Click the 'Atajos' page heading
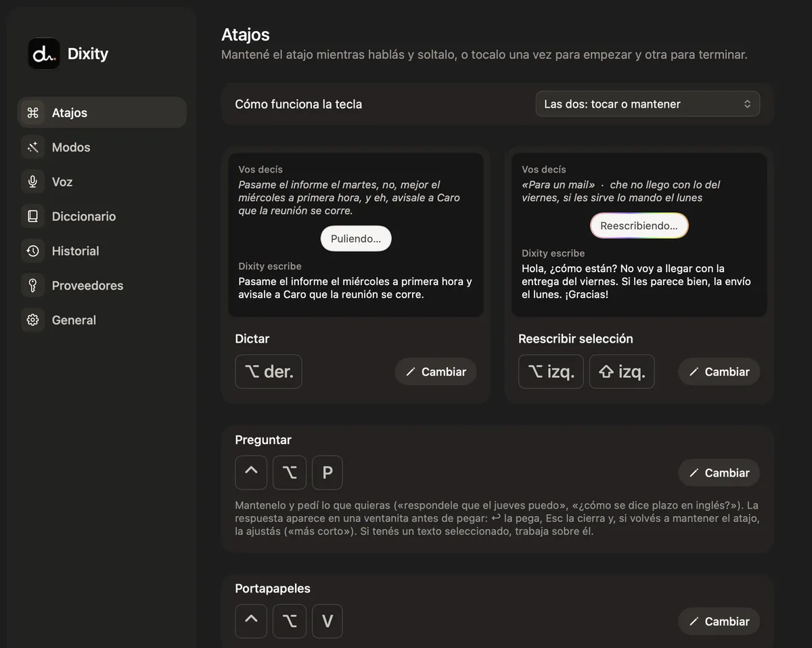The width and height of the screenshot is (812, 648). pos(246,35)
